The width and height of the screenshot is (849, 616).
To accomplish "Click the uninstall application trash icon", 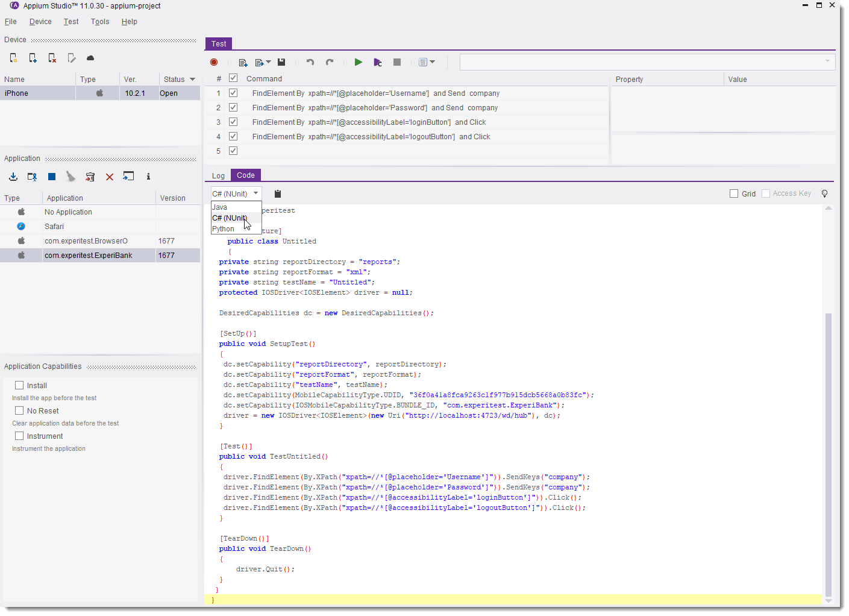I will tap(90, 177).
